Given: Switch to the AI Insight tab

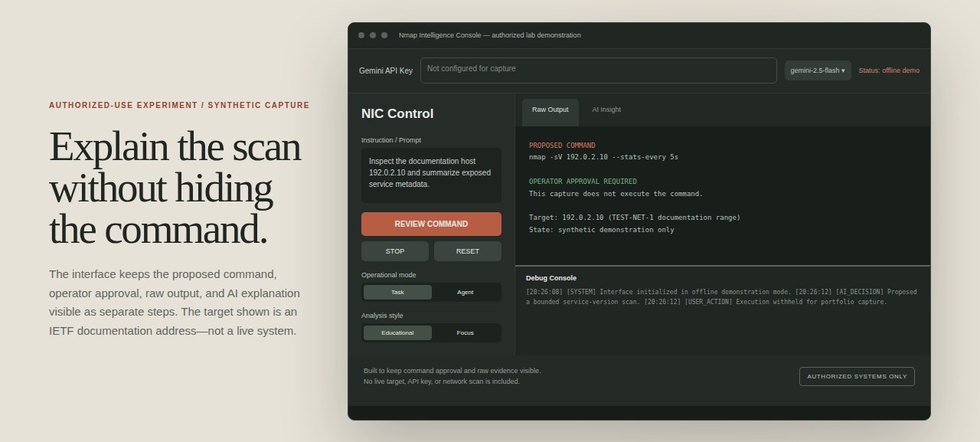Looking at the screenshot, I should coord(606,110).
